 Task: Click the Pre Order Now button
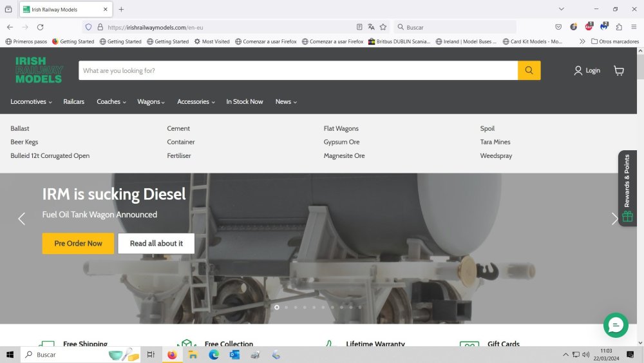[78, 243]
